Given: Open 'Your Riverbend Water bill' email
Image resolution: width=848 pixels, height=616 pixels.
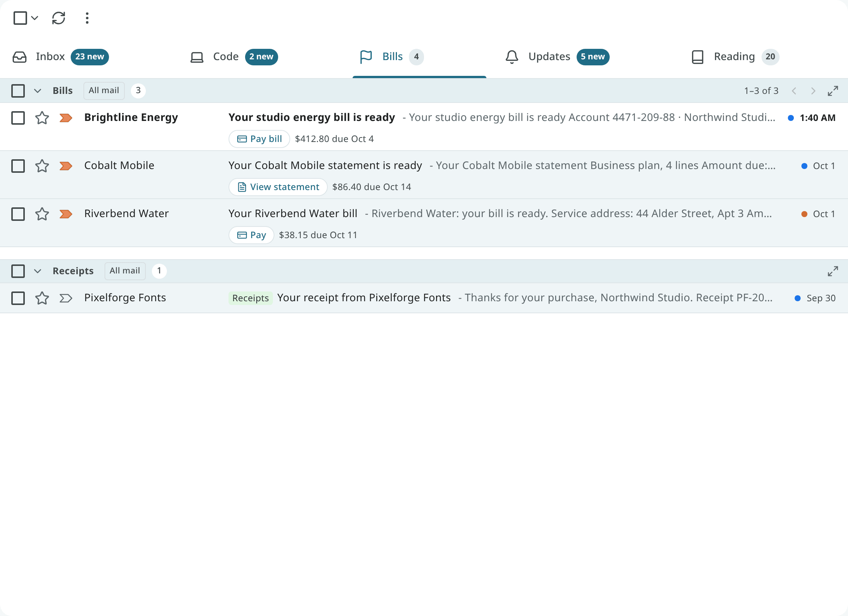Looking at the screenshot, I should coord(293,214).
